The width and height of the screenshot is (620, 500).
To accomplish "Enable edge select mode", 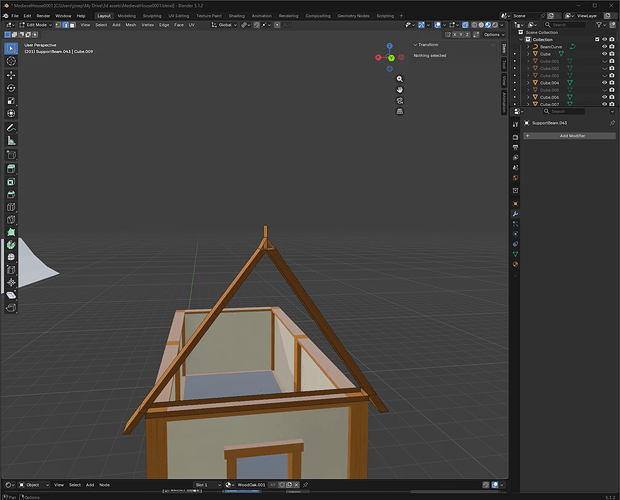I will [x=66, y=25].
